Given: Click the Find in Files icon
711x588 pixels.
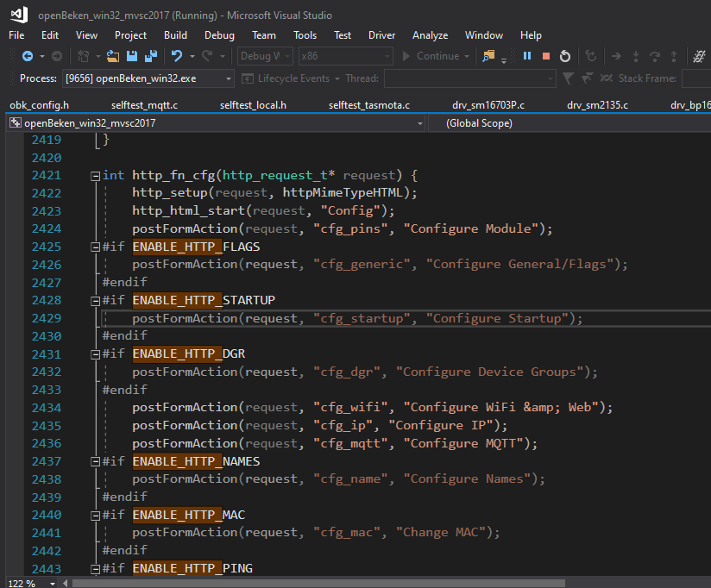Looking at the screenshot, I should coord(488,56).
